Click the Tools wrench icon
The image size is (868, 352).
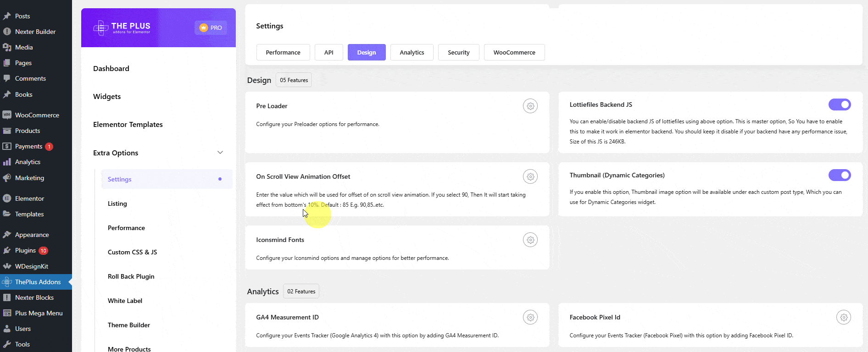tap(7, 344)
